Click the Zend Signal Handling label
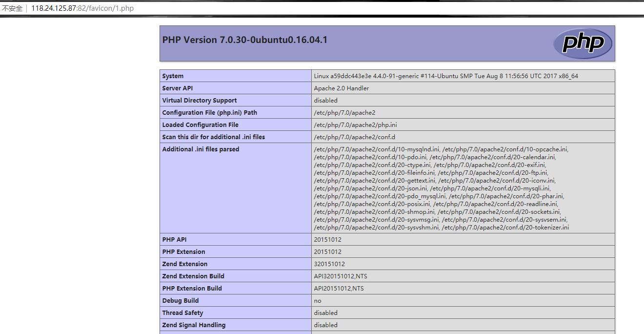 click(194, 325)
